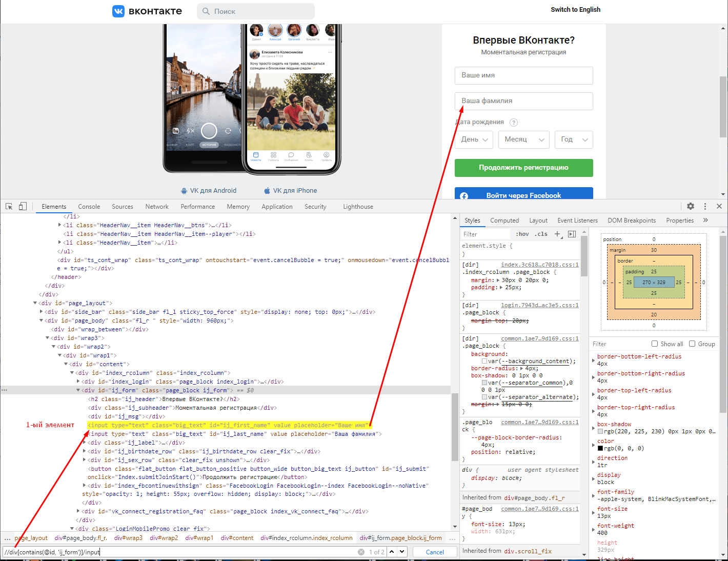
Task: Toggle the device toolbar icon
Action: click(x=23, y=206)
